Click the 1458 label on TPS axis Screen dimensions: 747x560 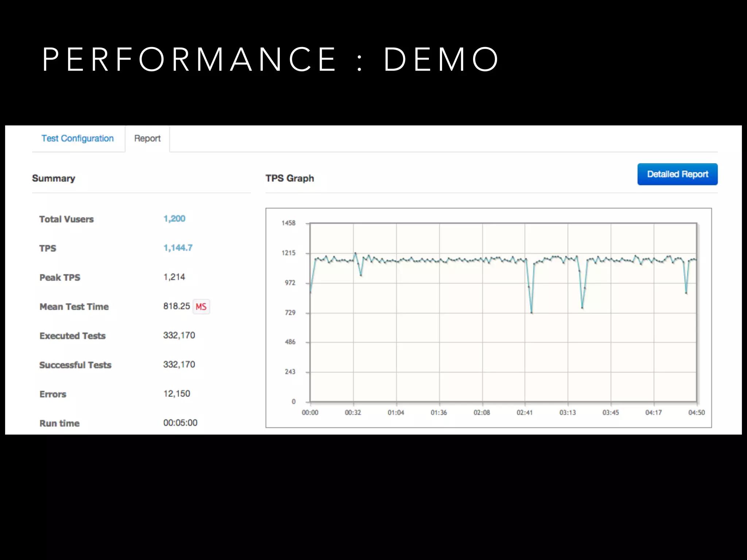tap(288, 223)
